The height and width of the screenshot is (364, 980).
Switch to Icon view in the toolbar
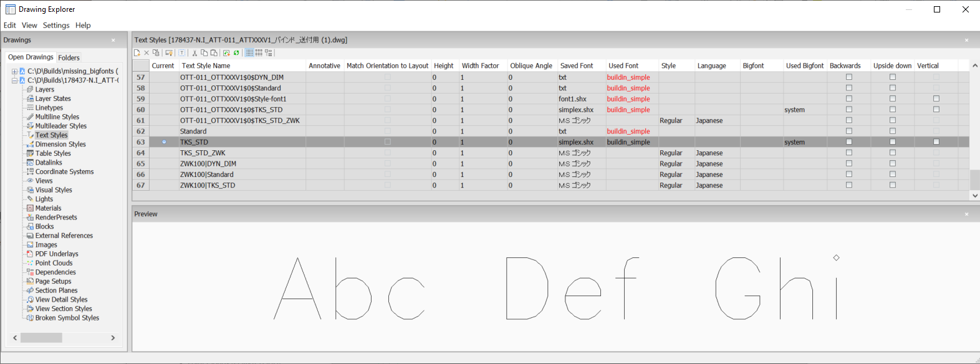point(259,53)
